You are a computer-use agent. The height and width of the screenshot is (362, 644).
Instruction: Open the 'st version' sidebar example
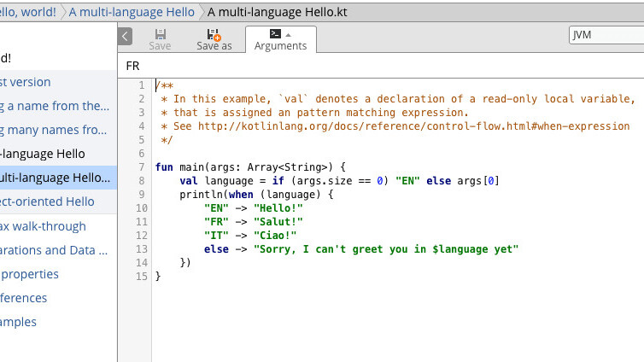[x=26, y=82]
